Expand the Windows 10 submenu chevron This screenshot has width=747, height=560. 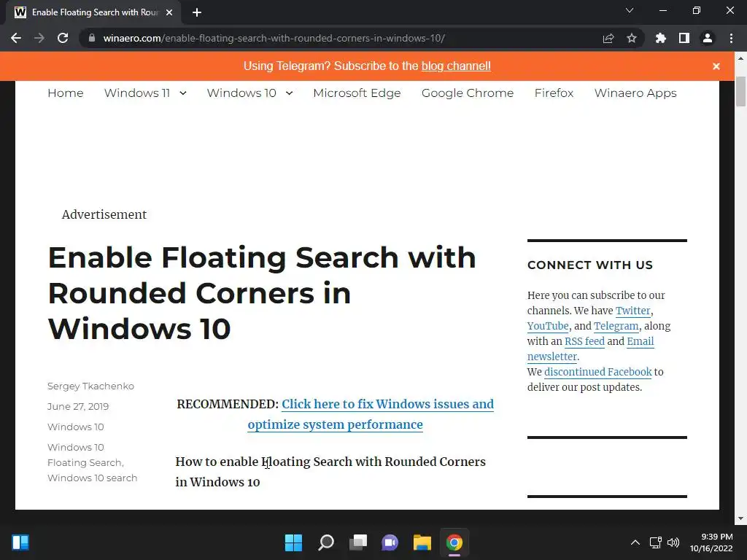(289, 93)
